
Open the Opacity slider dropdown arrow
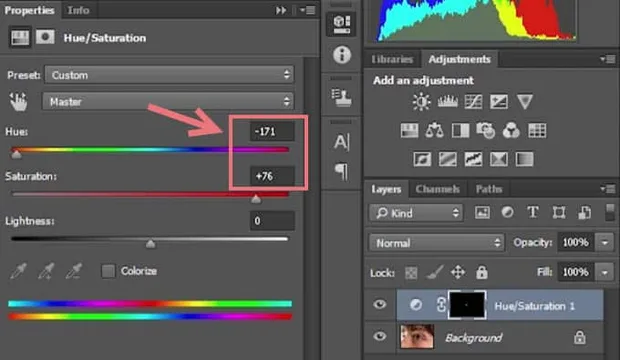point(605,242)
